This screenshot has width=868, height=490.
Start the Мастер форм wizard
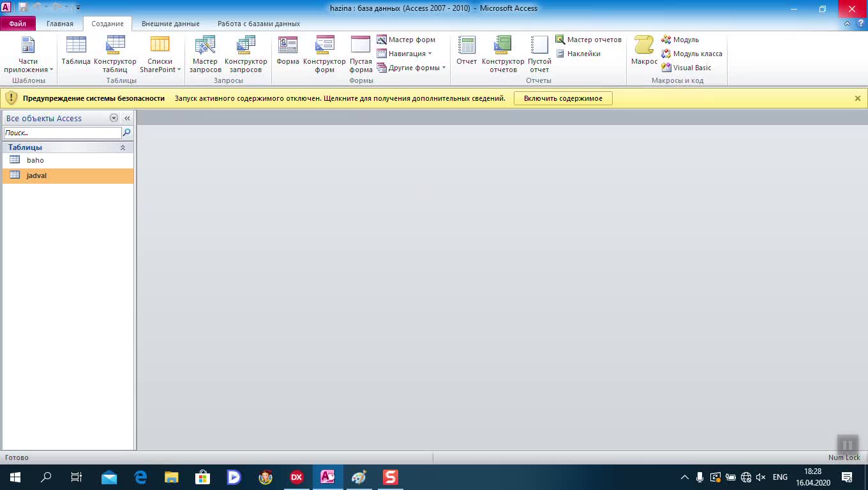(406, 40)
